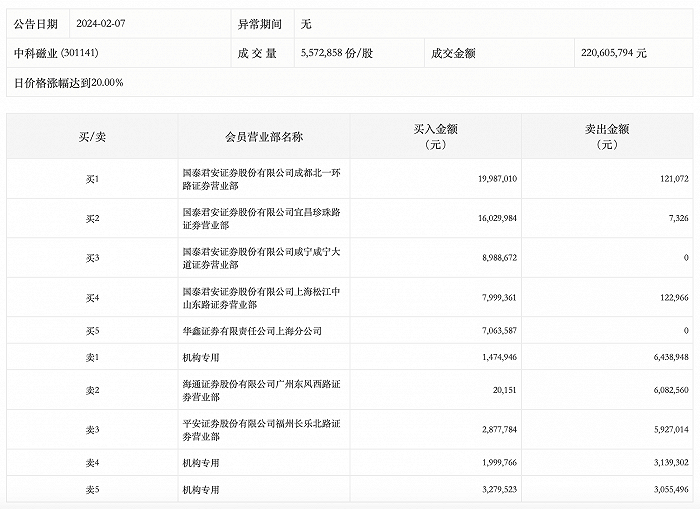Select the 买1 row label
700x509 pixels.
92,179
